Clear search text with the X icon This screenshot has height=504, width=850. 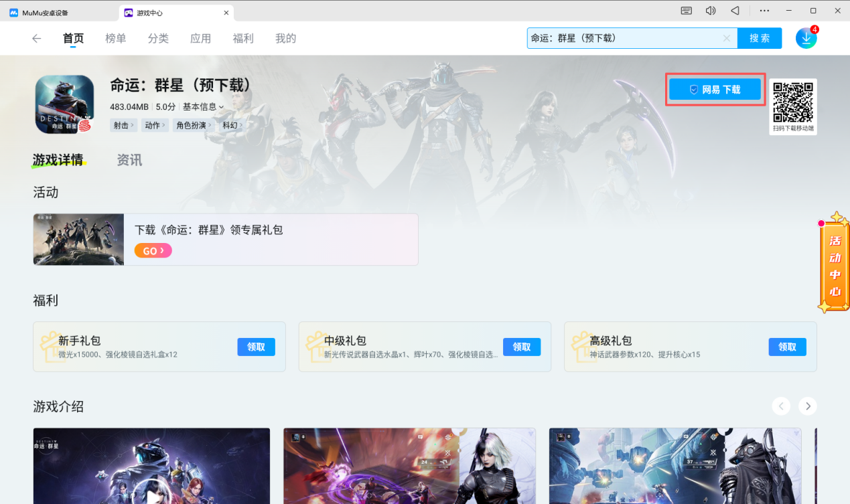coord(727,39)
